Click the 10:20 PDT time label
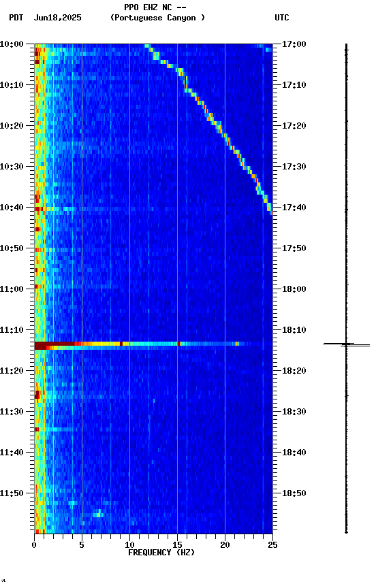The height and width of the screenshot is (588, 376). click(x=12, y=126)
